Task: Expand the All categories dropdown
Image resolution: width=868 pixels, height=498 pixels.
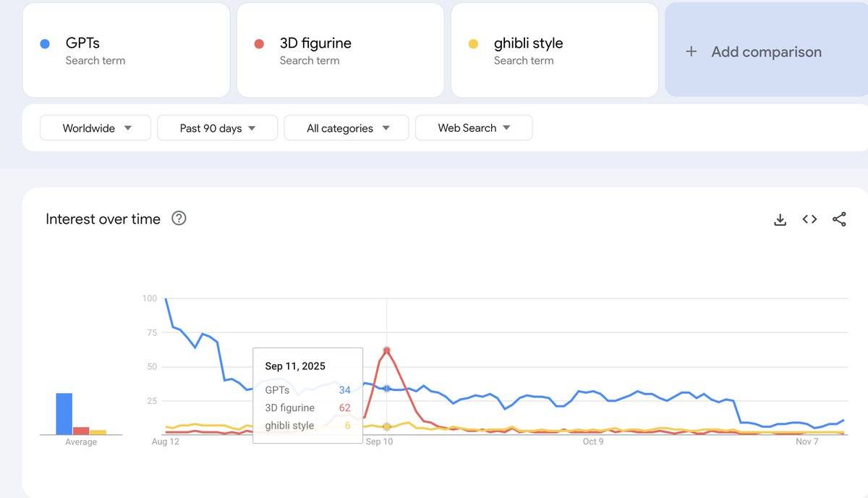Action: [x=346, y=127]
